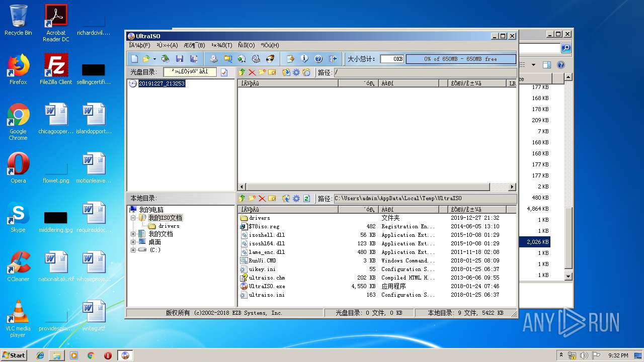Click the Save As toolbar icon

click(194, 59)
